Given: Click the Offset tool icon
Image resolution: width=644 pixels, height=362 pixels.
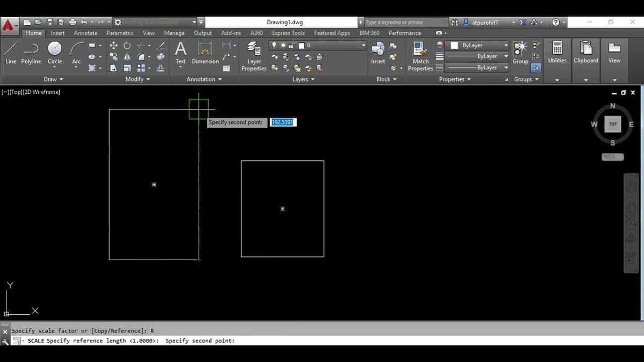Looking at the screenshot, I should (160, 68).
